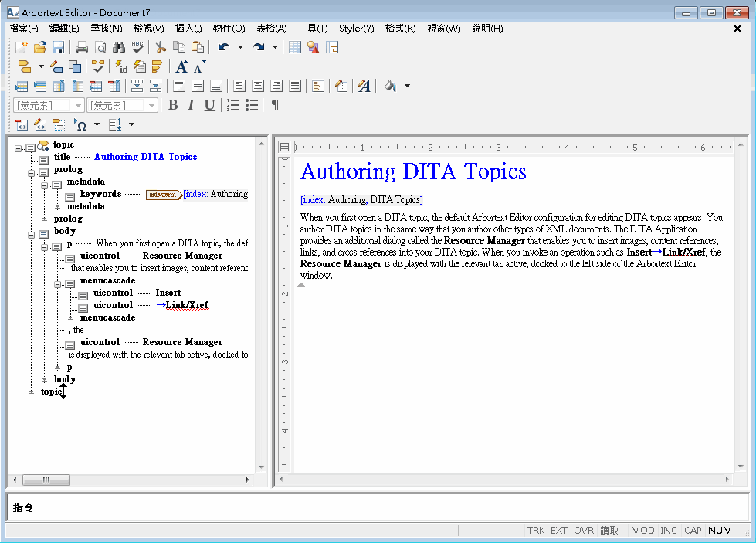Click the center text alignment icon

pos(258,86)
